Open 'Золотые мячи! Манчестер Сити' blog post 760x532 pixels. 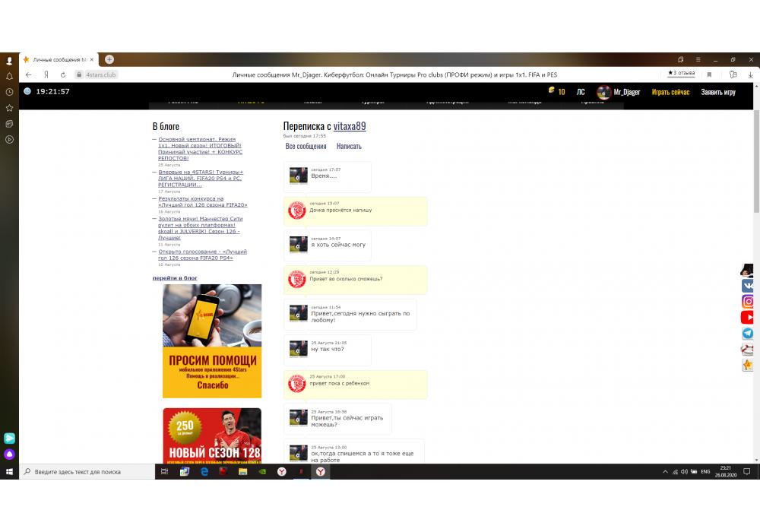coord(200,228)
